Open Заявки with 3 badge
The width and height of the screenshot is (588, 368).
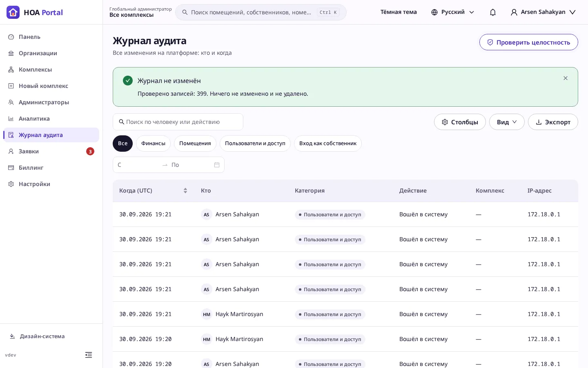pyautogui.click(x=51, y=151)
